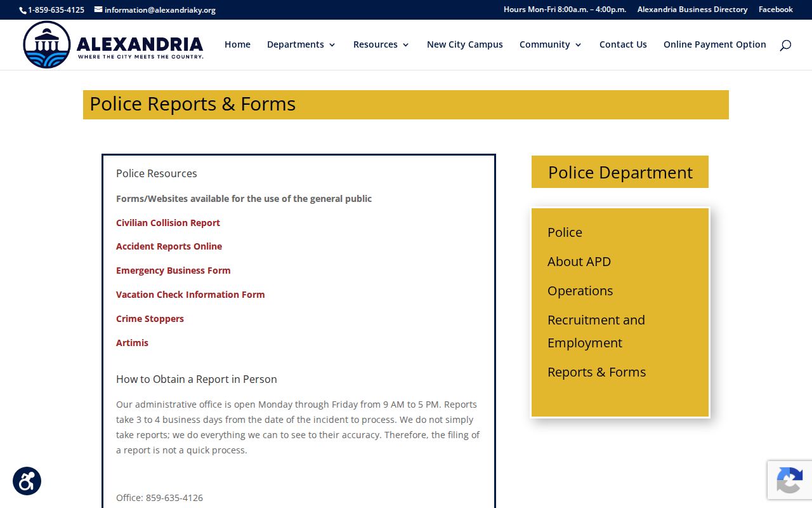Go to the Home page

(237, 44)
